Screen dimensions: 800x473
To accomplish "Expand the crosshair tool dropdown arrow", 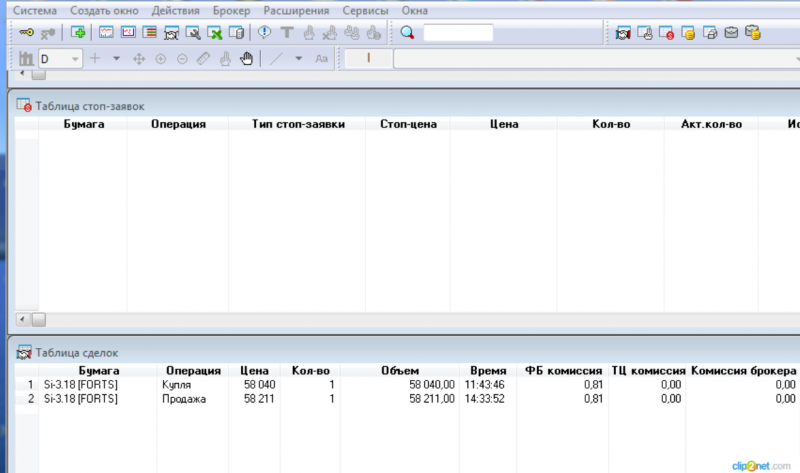I will click(x=116, y=59).
